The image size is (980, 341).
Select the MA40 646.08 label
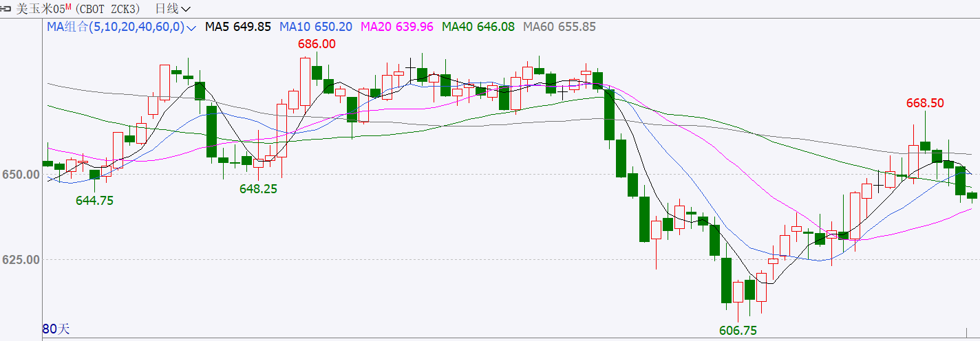tap(478, 27)
